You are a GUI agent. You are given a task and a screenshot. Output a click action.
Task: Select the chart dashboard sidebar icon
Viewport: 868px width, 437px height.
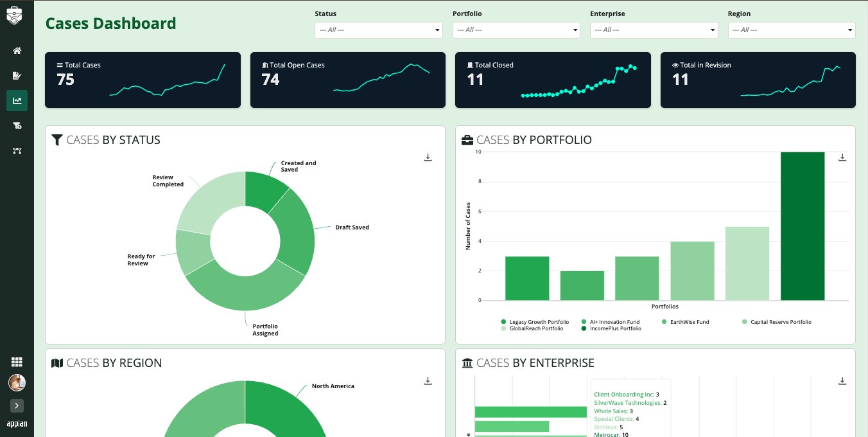(x=17, y=101)
